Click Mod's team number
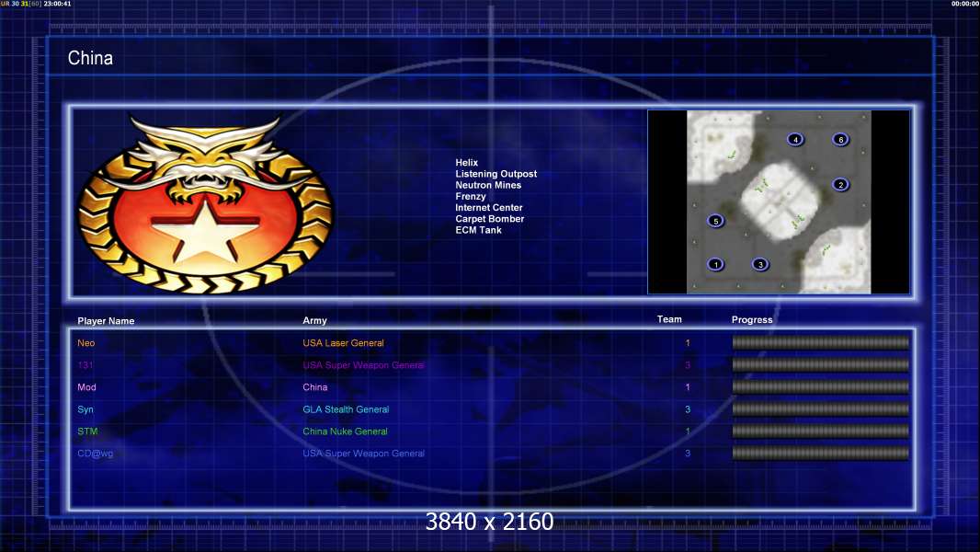The height and width of the screenshot is (552, 980). tap(688, 387)
